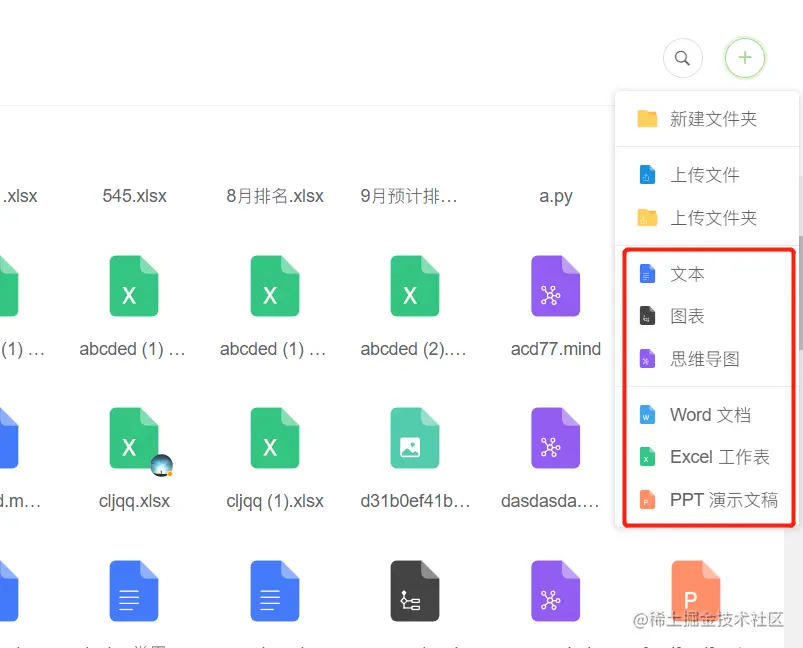Click the blue document icon beside 文本
The width and height of the screenshot is (803, 648).
[647, 274]
